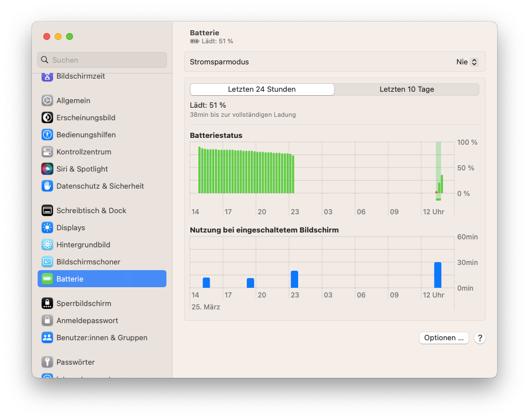529x420 pixels.
Task: Open the Stromsparmodus Nie dropdown
Action: pos(467,62)
